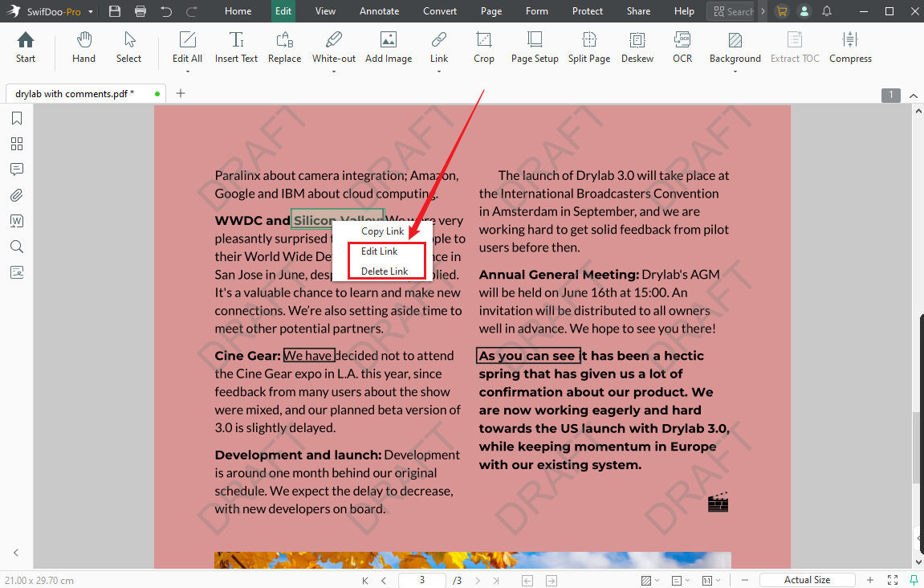Zoom in with the plus button

[870, 580]
